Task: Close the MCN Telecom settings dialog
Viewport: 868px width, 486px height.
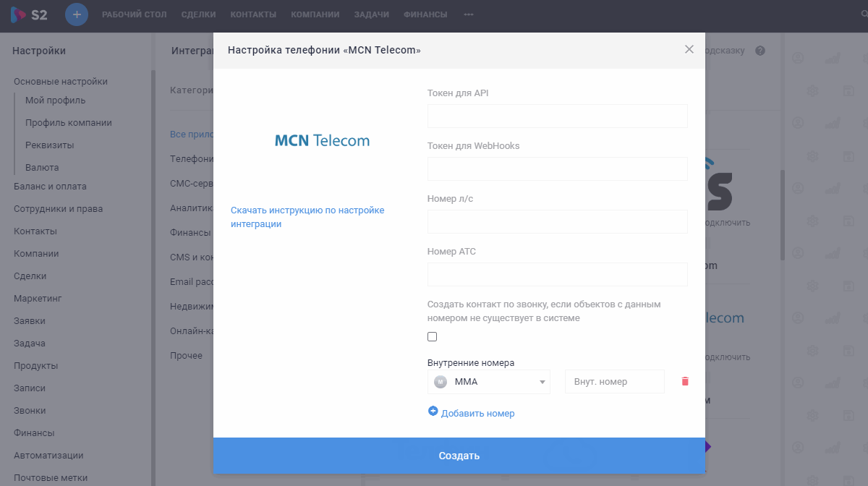Action: (x=689, y=49)
